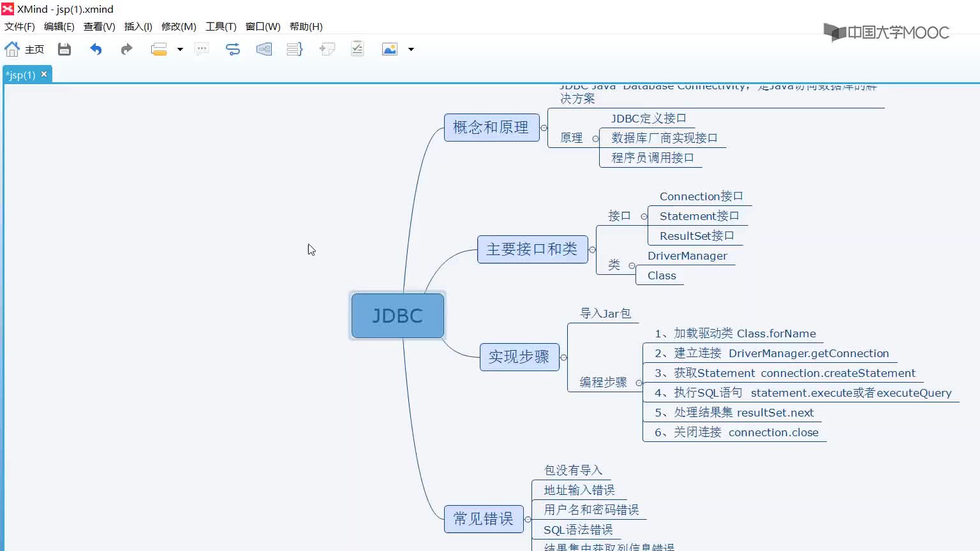
Task: Close the jsp(1) tab
Action: coord(44,74)
